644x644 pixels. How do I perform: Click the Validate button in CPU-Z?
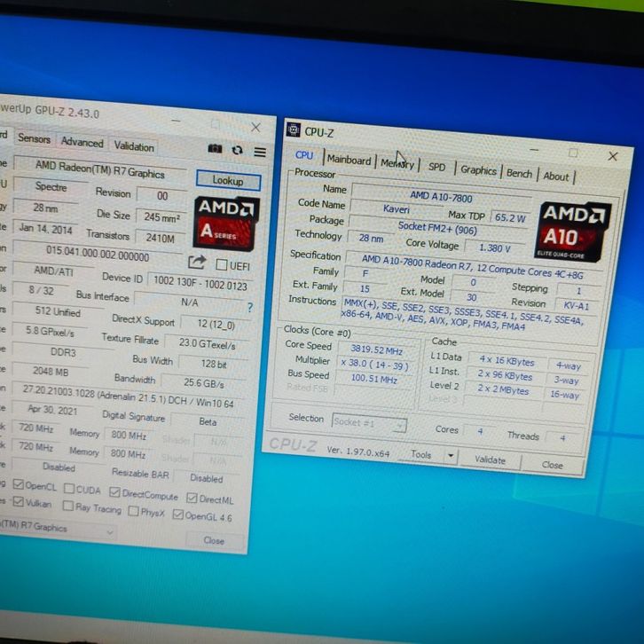[490, 460]
